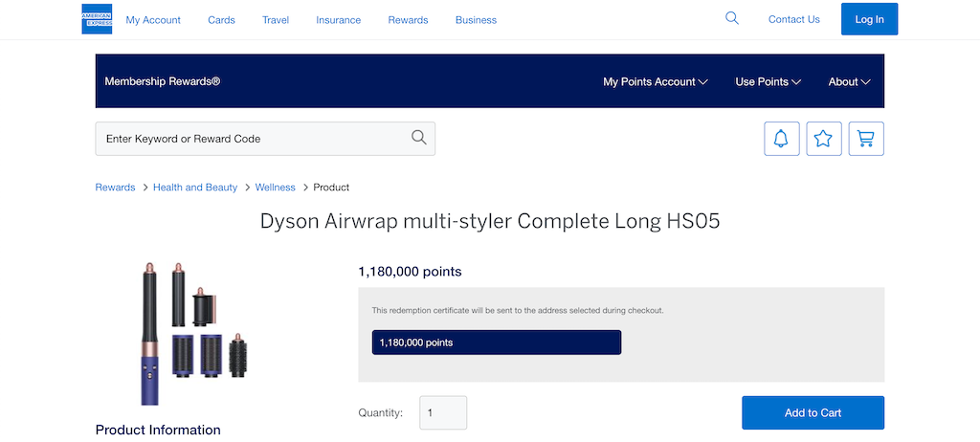
Task: Open the Insurance menu
Action: (x=338, y=20)
